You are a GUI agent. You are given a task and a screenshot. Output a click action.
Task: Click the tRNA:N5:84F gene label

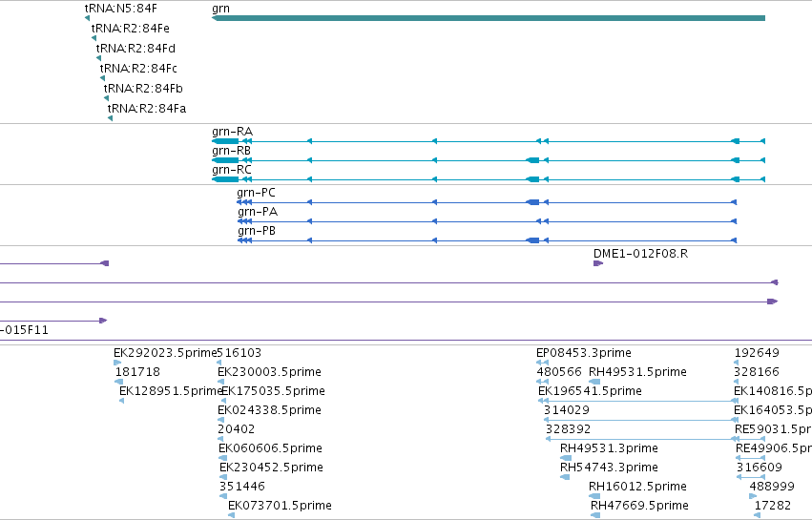(120, 9)
